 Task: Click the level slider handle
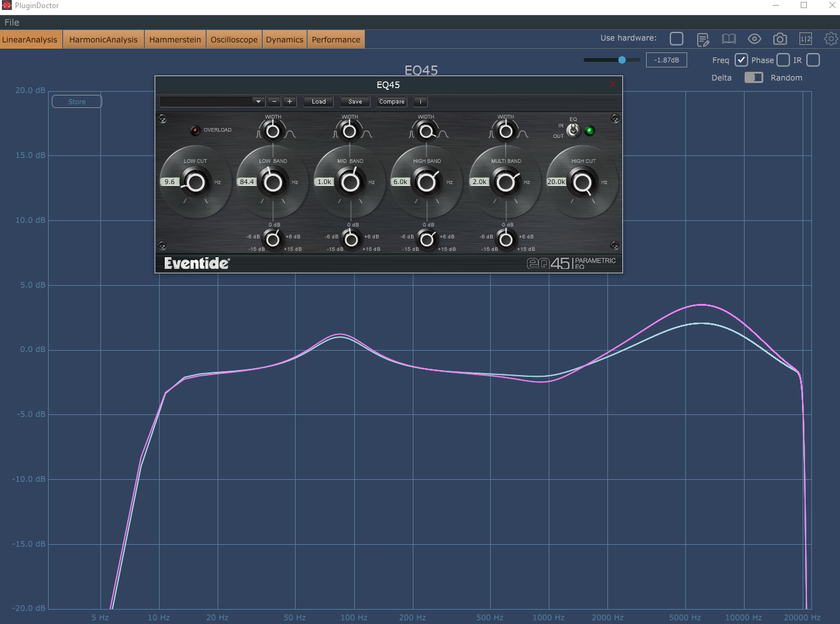622,60
